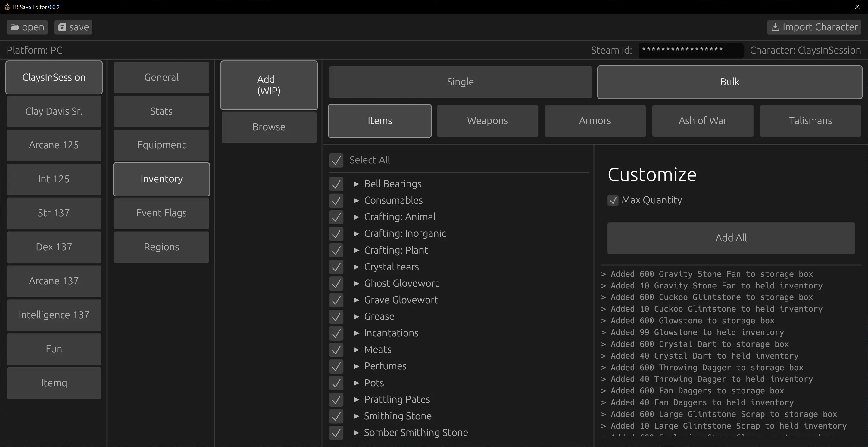
Task: Toggle the Select All checkbox
Action: 337,160
